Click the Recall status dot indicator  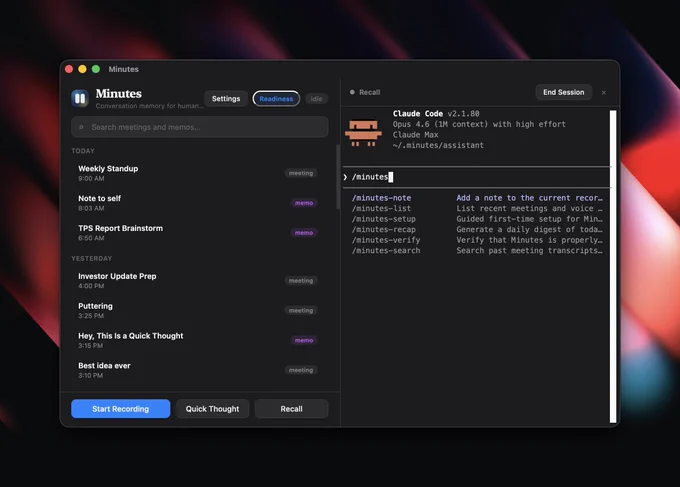click(352, 92)
